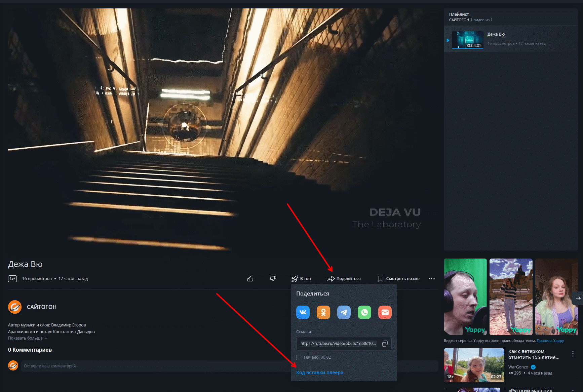
Task: Open 'Дежа Вю' title in playlist
Action: point(496,34)
